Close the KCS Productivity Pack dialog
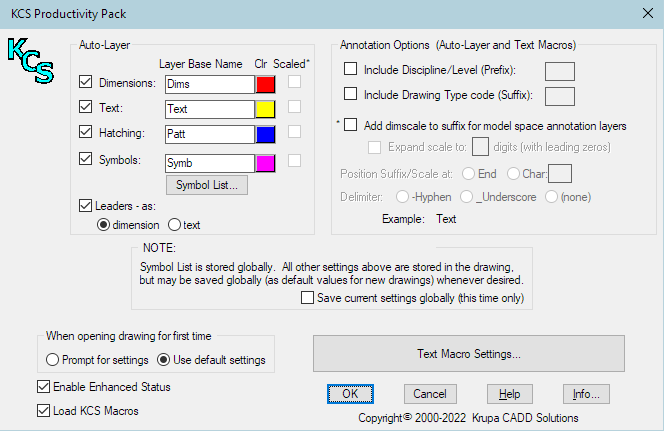The width and height of the screenshot is (664, 431). [x=644, y=13]
